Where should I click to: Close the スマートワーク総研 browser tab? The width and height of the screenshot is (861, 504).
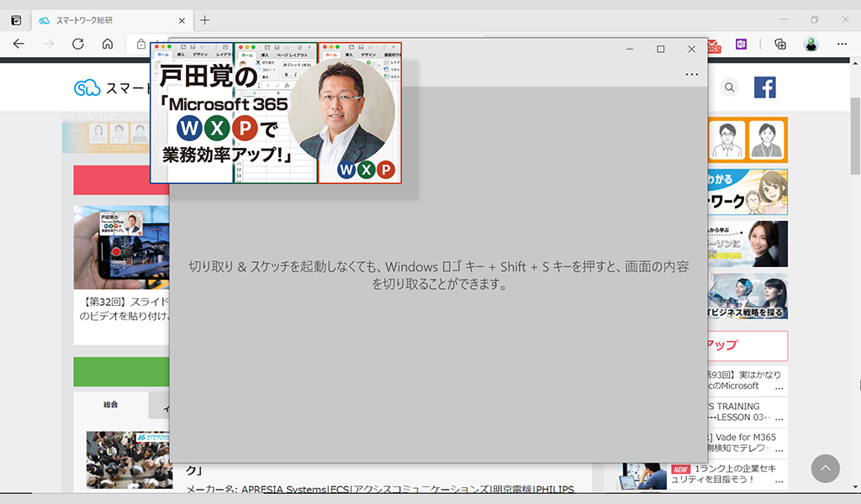point(182,20)
